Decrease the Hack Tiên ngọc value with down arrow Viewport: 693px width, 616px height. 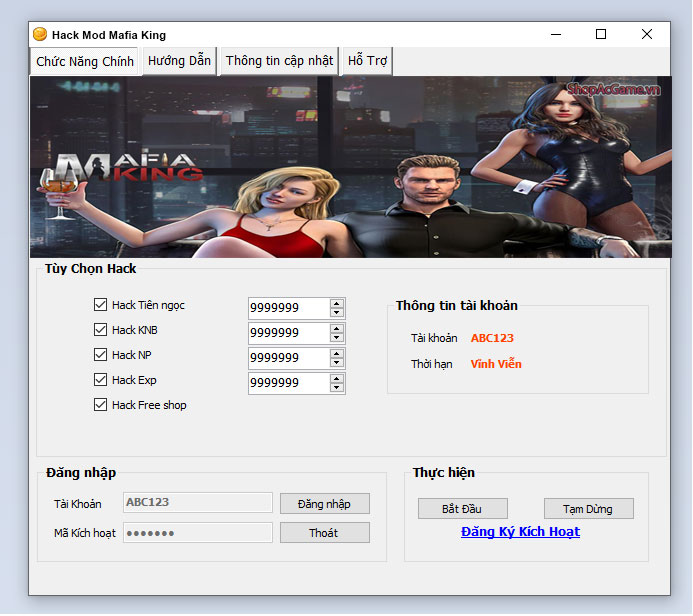point(337,313)
